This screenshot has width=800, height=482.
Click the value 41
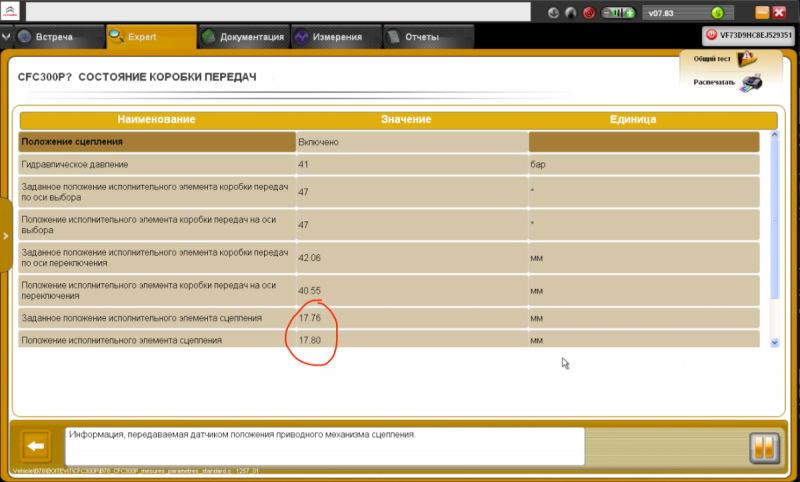303,164
